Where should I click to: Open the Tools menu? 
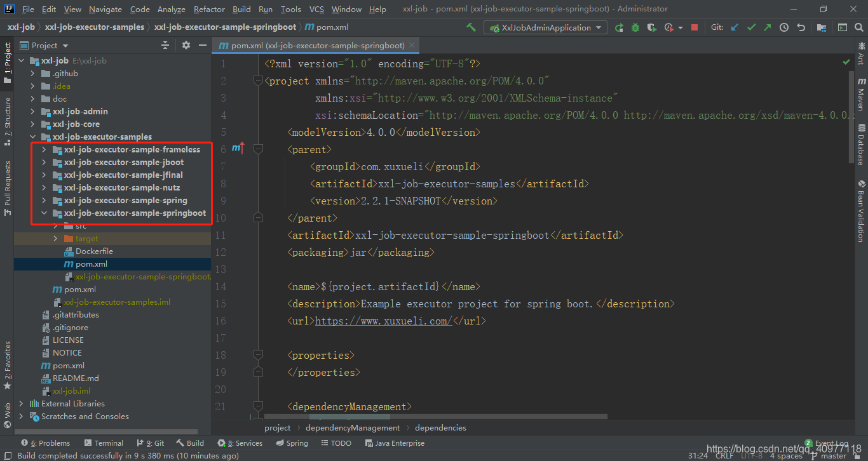click(290, 9)
